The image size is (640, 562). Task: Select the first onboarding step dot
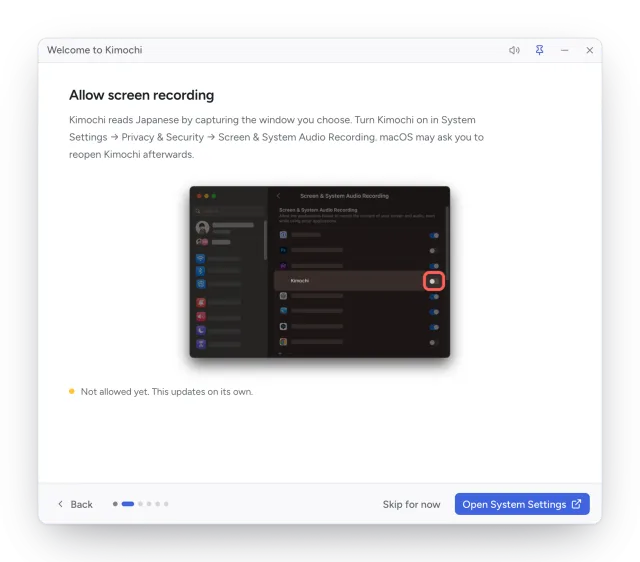tap(115, 504)
